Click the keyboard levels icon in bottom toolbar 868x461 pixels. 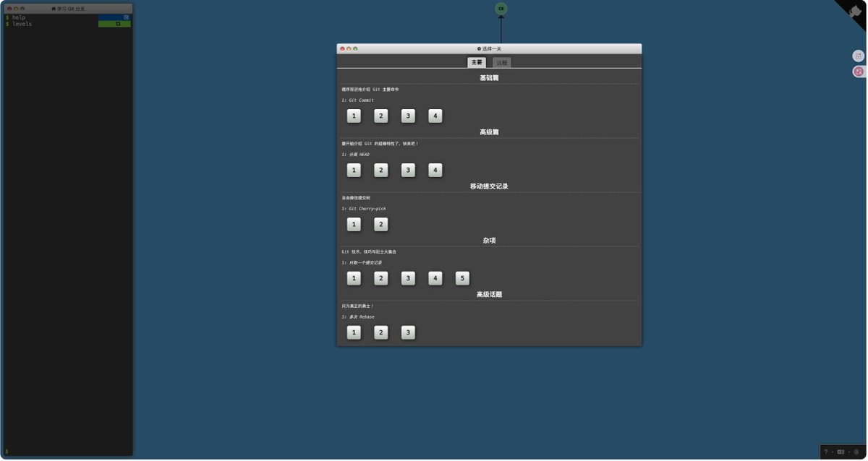click(x=841, y=452)
